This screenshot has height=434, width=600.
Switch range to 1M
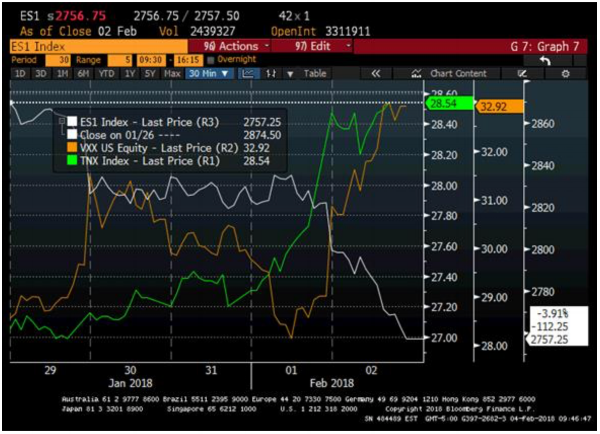(62, 73)
